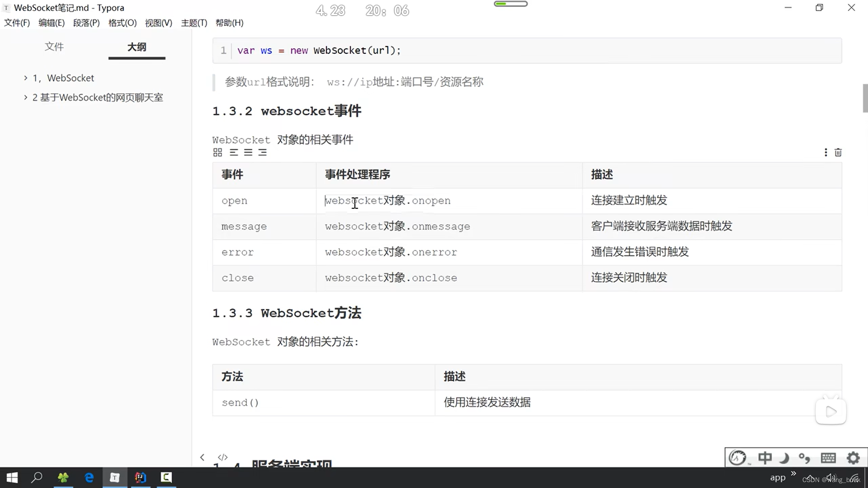Open the 主题(T) menu
Image resolution: width=868 pixels, height=488 pixels.
pyautogui.click(x=194, y=23)
